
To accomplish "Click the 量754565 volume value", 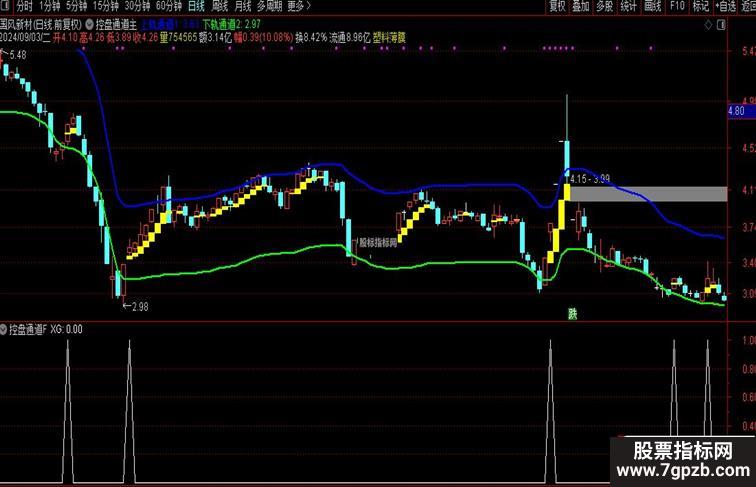I will coord(178,38).
